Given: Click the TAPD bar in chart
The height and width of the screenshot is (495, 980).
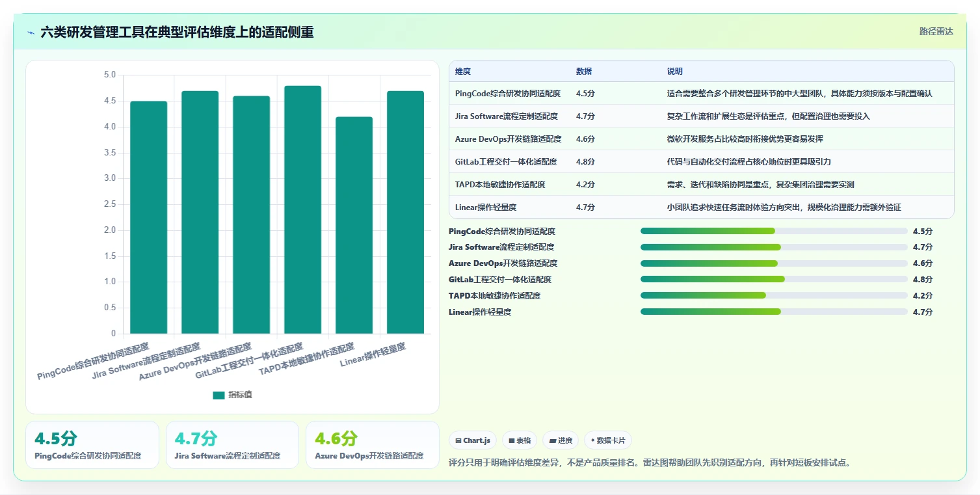Looking at the screenshot, I should click(x=354, y=225).
